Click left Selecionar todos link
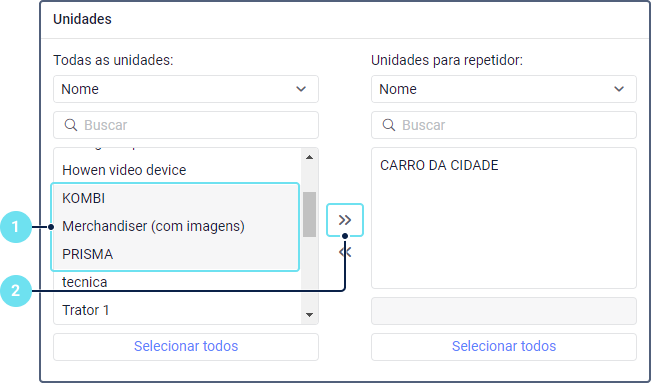Viewport: 651px width, 383px height. pos(186,346)
